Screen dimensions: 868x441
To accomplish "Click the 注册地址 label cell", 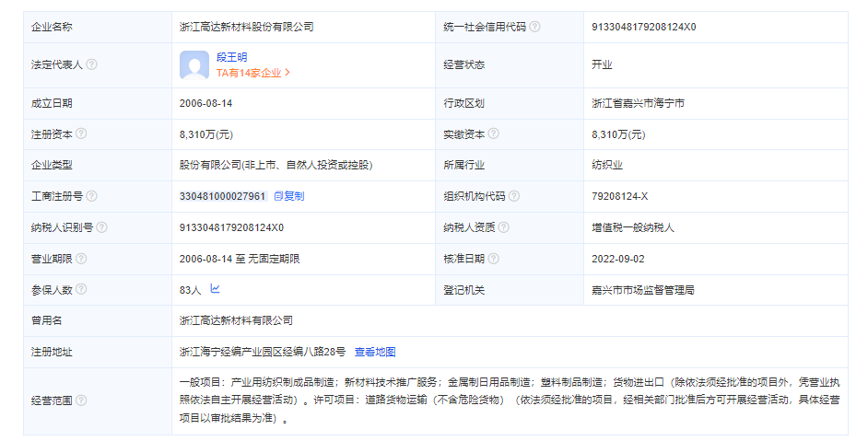I will click(x=98, y=352).
